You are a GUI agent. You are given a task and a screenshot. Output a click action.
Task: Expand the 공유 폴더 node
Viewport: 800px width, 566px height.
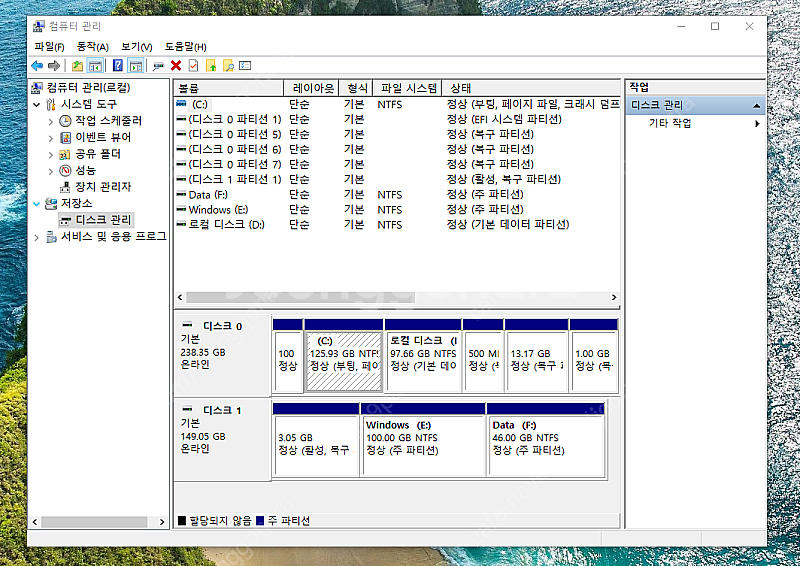tap(51, 155)
